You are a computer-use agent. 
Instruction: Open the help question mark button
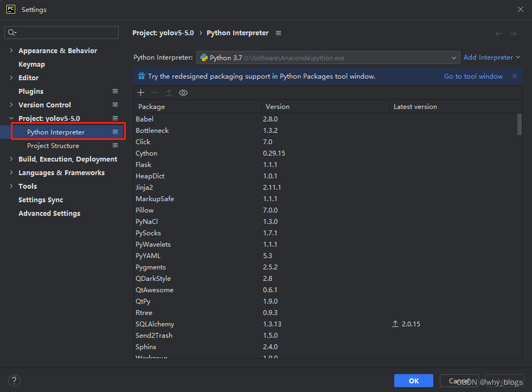pos(14,381)
